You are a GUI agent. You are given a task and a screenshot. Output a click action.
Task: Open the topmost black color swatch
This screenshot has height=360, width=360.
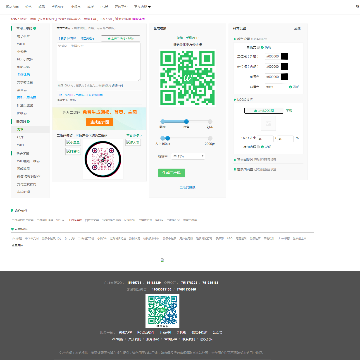[x=284, y=56]
